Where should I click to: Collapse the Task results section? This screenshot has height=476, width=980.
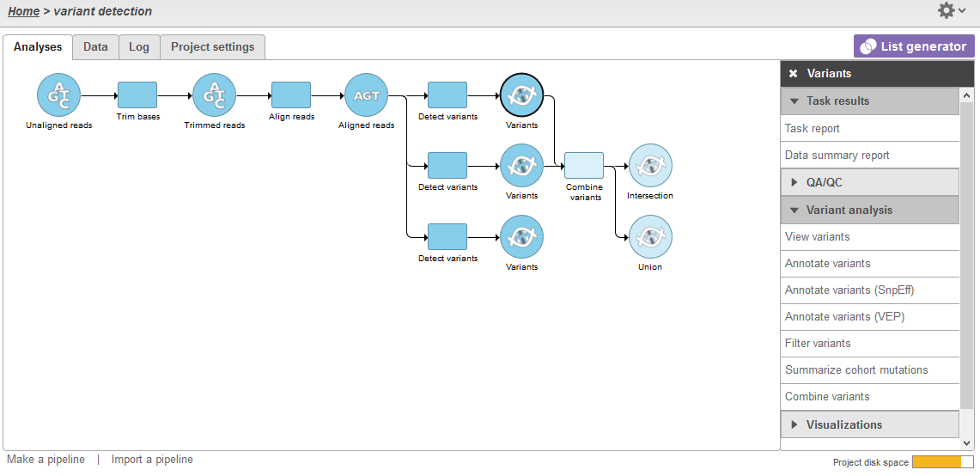click(869, 101)
